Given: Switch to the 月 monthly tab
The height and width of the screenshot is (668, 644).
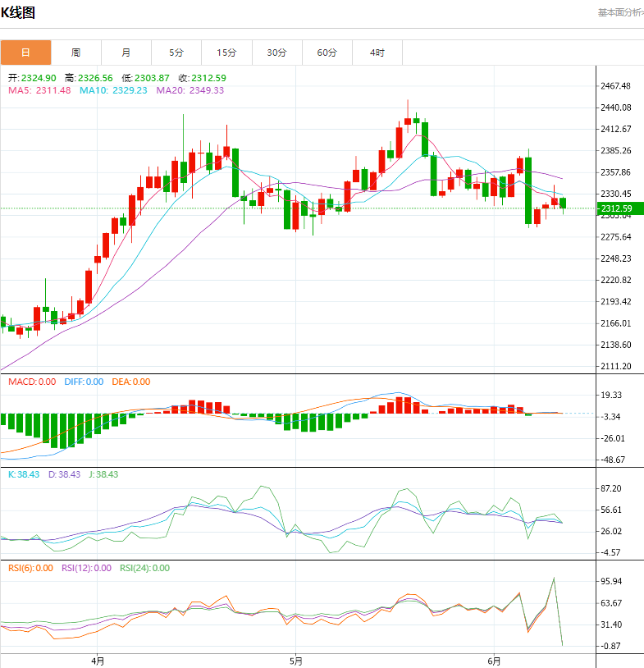Looking at the screenshot, I should click(x=126, y=53).
